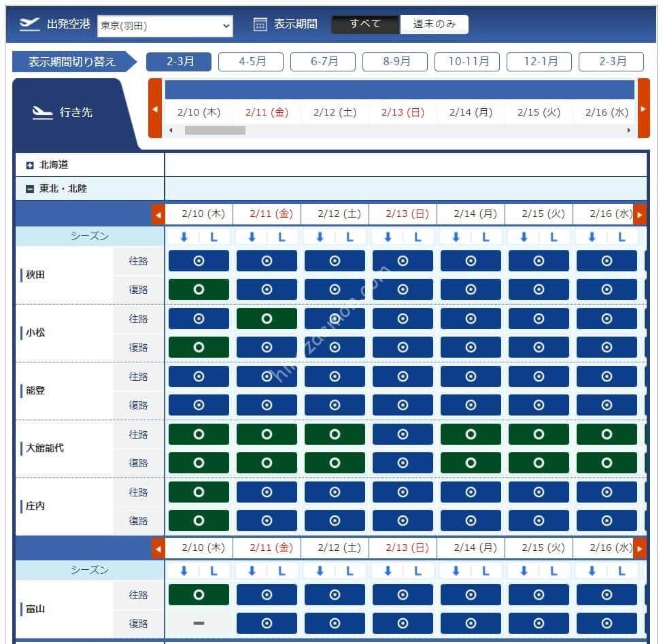Switch to the 6-7月 period tab
Viewport: 663px width, 644px height.
pos(323,62)
